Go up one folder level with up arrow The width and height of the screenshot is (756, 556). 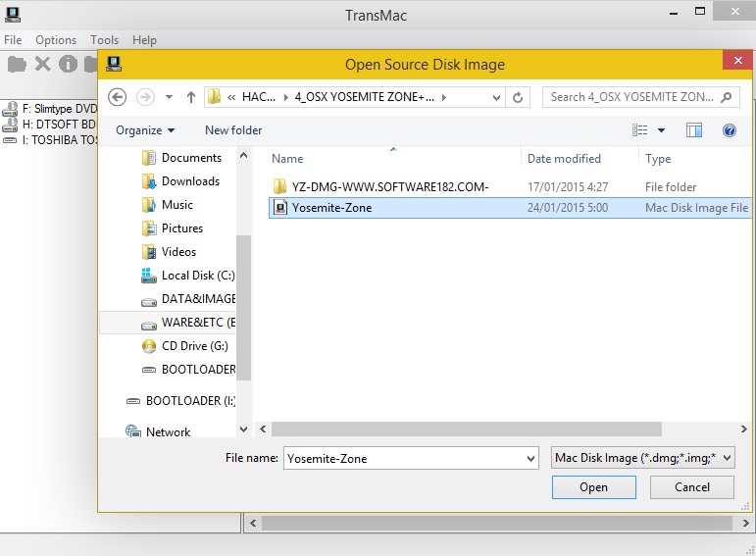pyautogui.click(x=191, y=97)
